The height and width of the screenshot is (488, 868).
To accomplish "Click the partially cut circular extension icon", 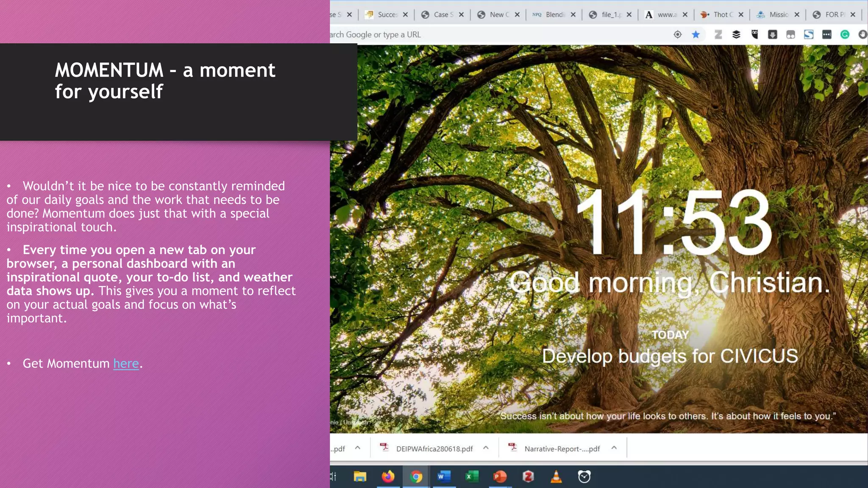I will (863, 35).
